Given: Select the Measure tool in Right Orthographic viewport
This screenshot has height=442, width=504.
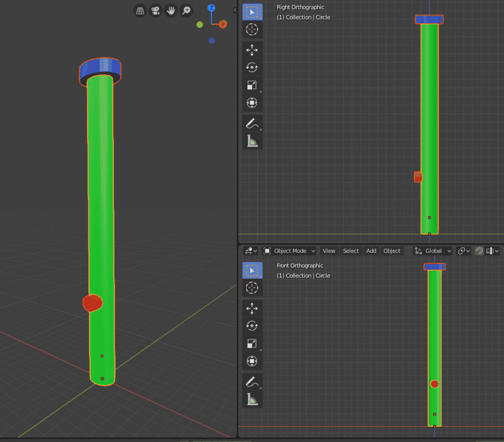Looking at the screenshot, I should (252, 141).
